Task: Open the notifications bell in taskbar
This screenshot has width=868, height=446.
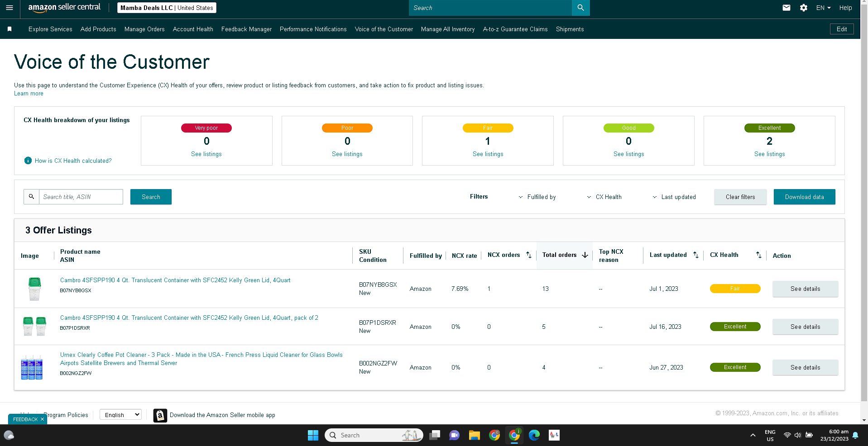Action: (x=855, y=435)
